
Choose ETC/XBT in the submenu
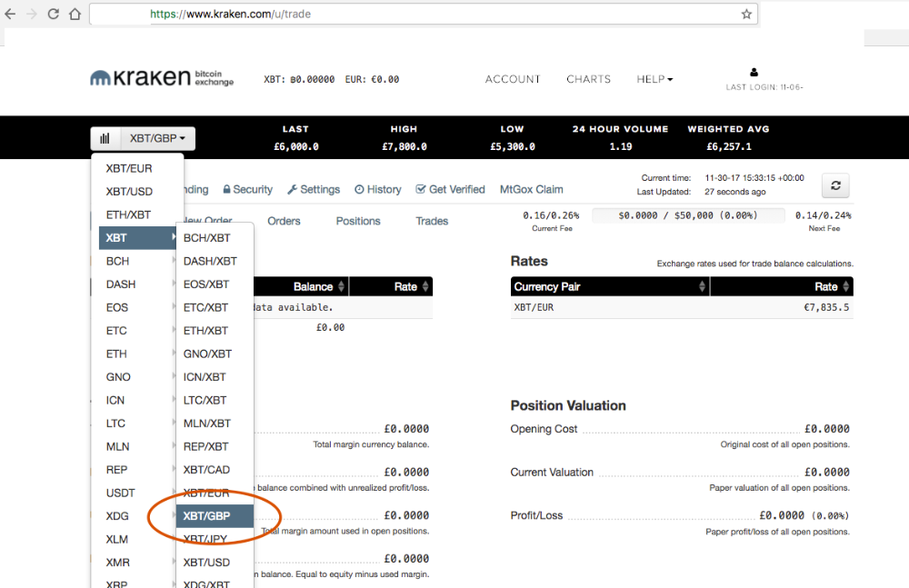point(215,308)
